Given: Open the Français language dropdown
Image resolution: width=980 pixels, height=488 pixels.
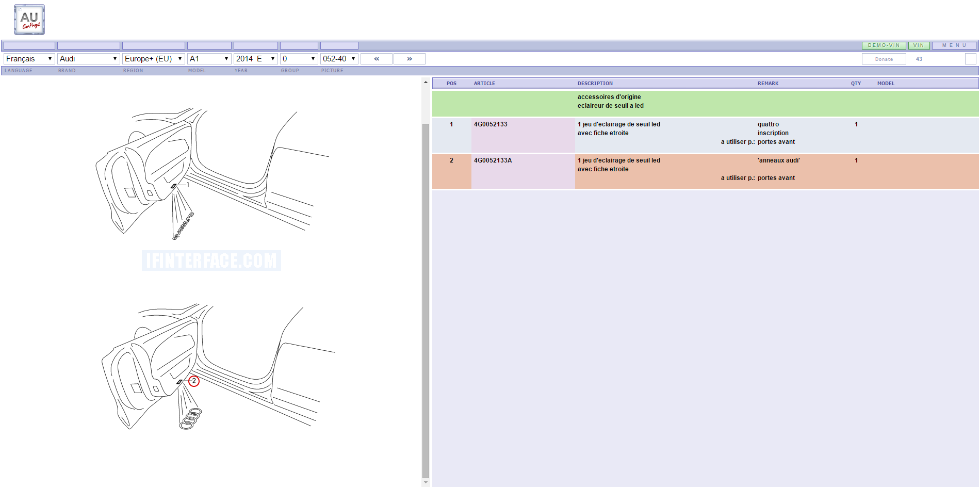Looking at the screenshot, I should click(29, 59).
